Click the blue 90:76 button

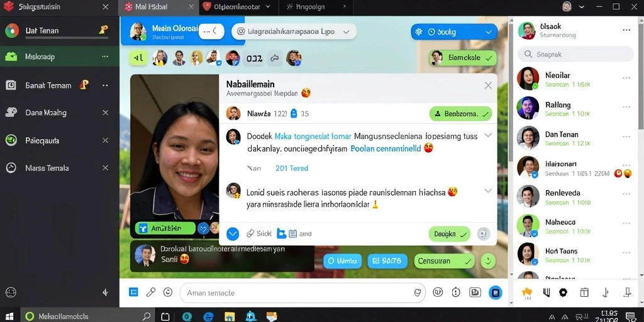point(387,261)
